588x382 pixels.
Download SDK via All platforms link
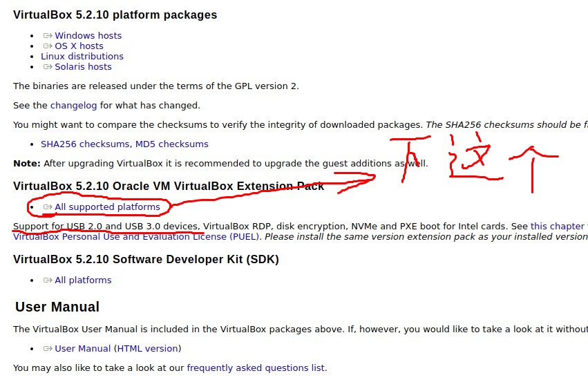point(83,280)
